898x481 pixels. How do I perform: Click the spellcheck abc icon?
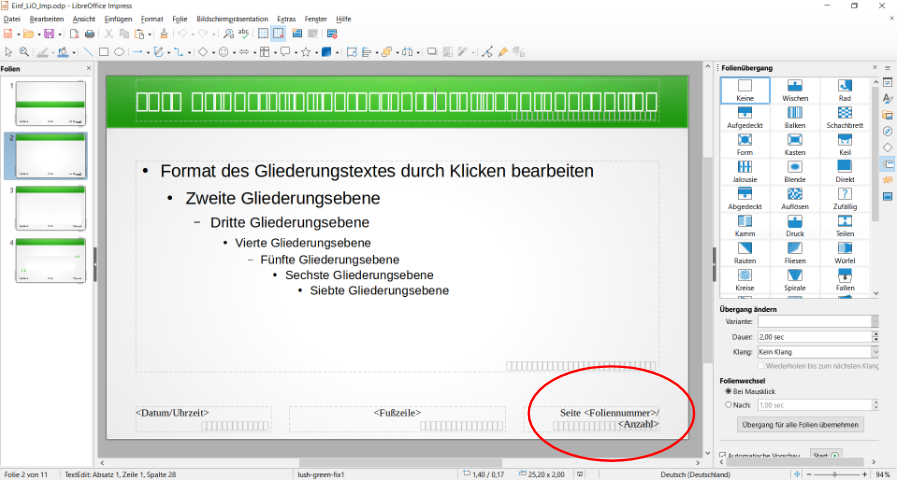(x=242, y=34)
